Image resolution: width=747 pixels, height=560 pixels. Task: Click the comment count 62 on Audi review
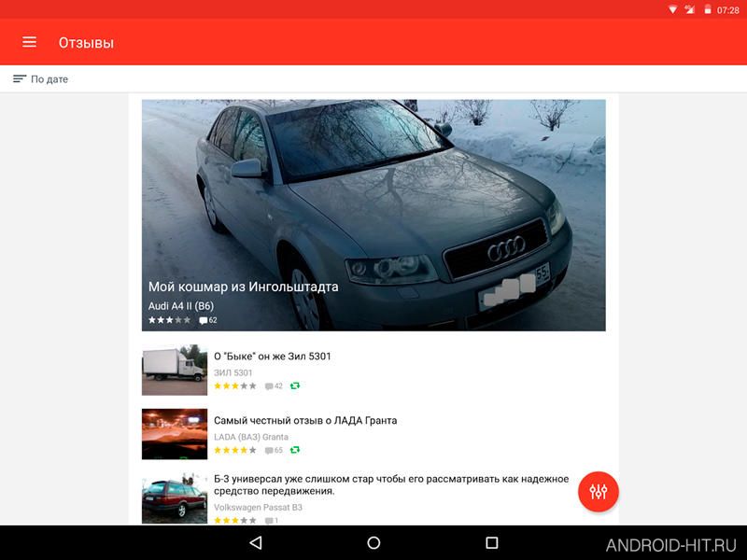(208, 320)
